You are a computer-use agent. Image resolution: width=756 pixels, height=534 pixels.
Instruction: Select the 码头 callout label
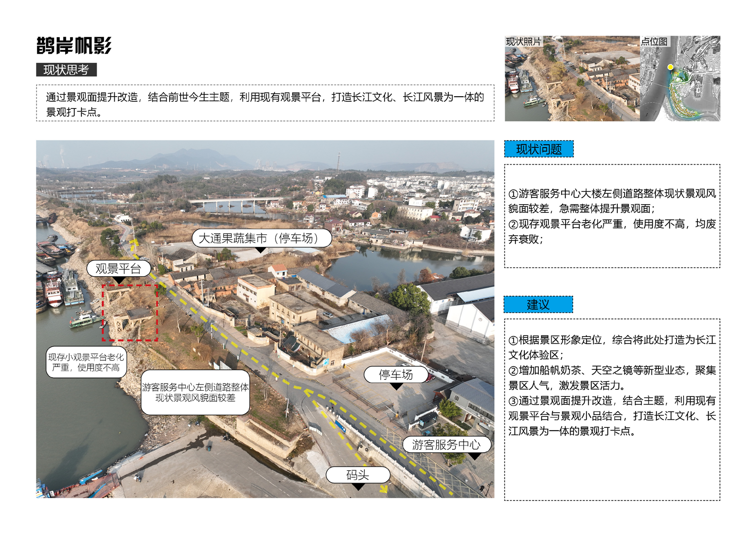pos(358,475)
